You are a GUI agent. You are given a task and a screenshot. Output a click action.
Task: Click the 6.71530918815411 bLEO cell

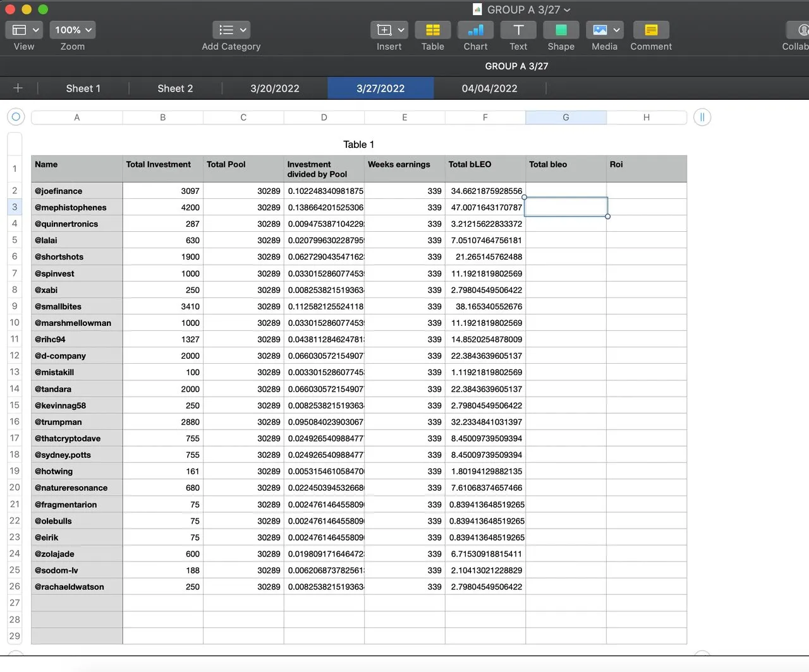485,554
